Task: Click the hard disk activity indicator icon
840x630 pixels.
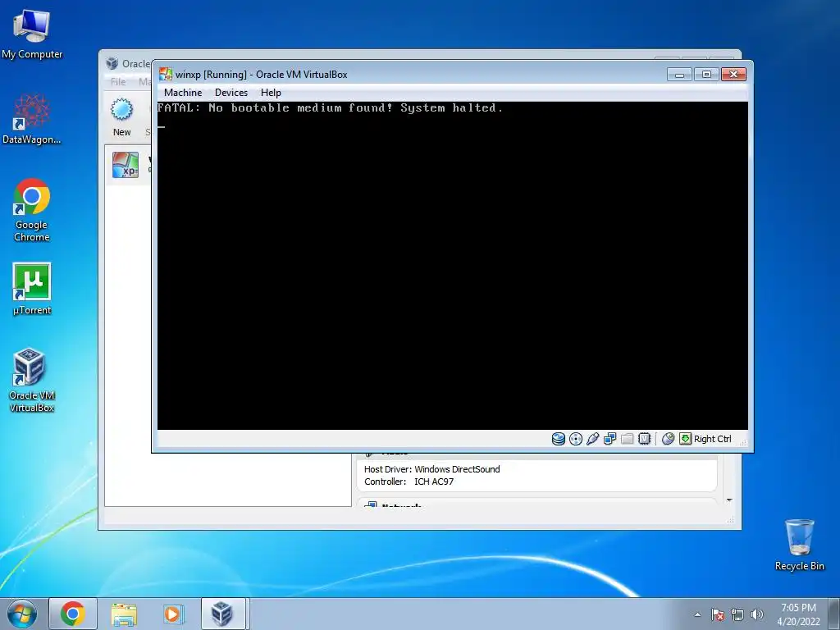Action: 558,439
